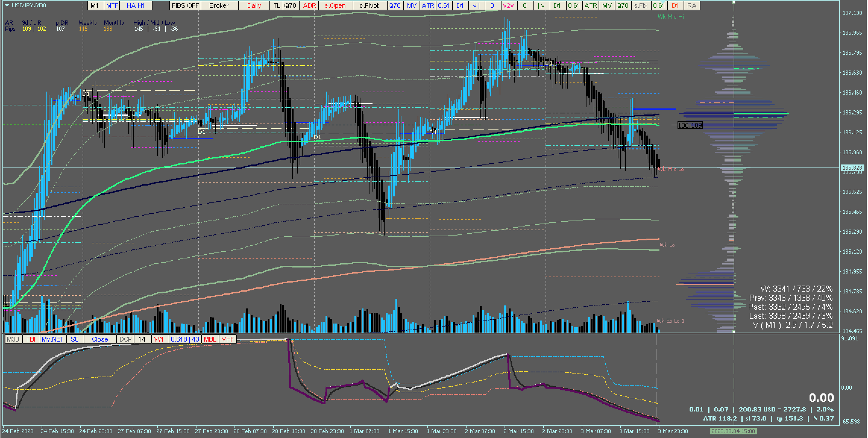Viewport: 868px width, 438px height.
Task: Click the Close price-type selector
Action: click(100, 339)
